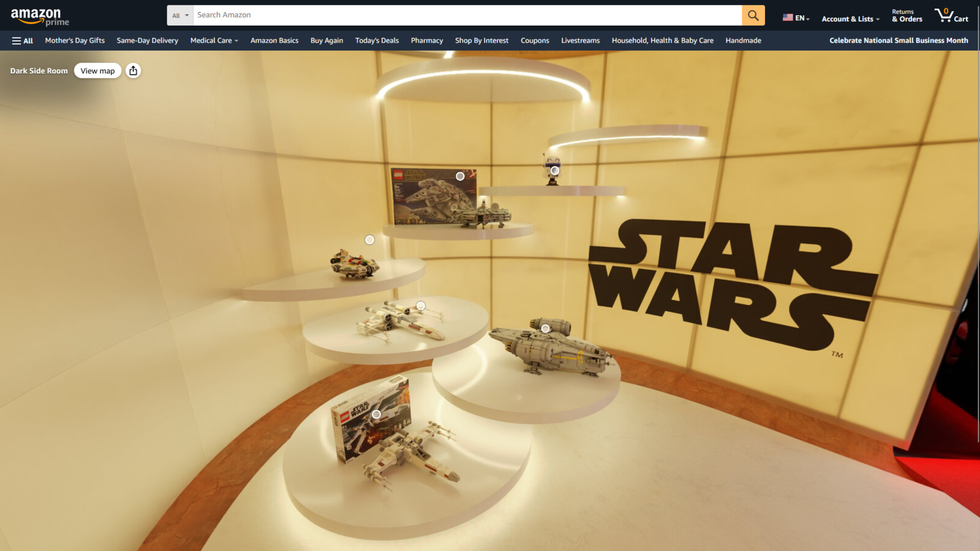Expand Medical Care dropdown
980x551 pixels.
pyautogui.click(x=214, y=40)
